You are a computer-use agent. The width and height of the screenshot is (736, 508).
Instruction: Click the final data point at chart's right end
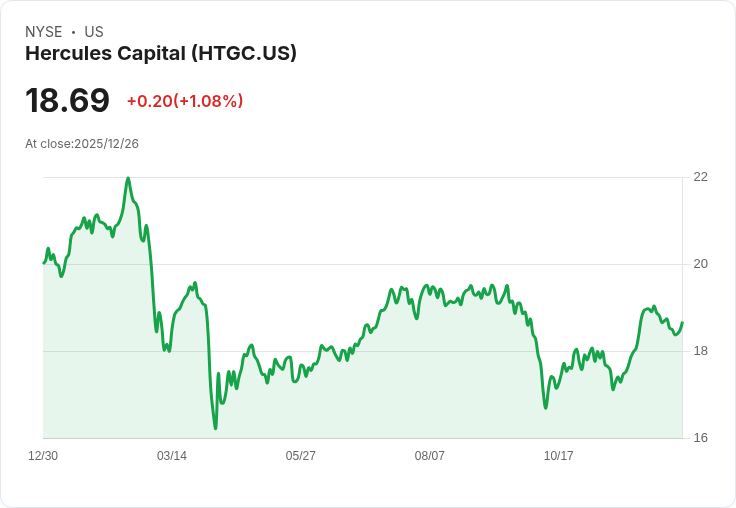tap(682, 323)
